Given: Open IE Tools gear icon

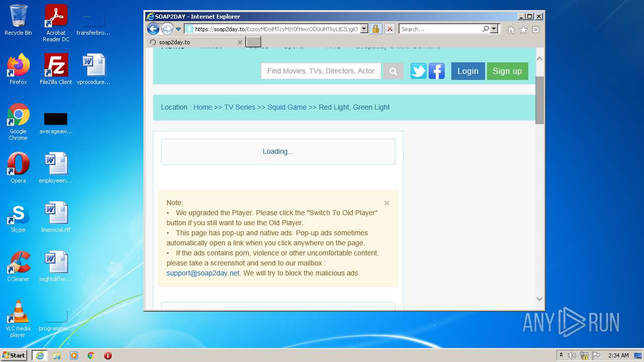Looking at the screenshot, I should [x=536, y=30].
